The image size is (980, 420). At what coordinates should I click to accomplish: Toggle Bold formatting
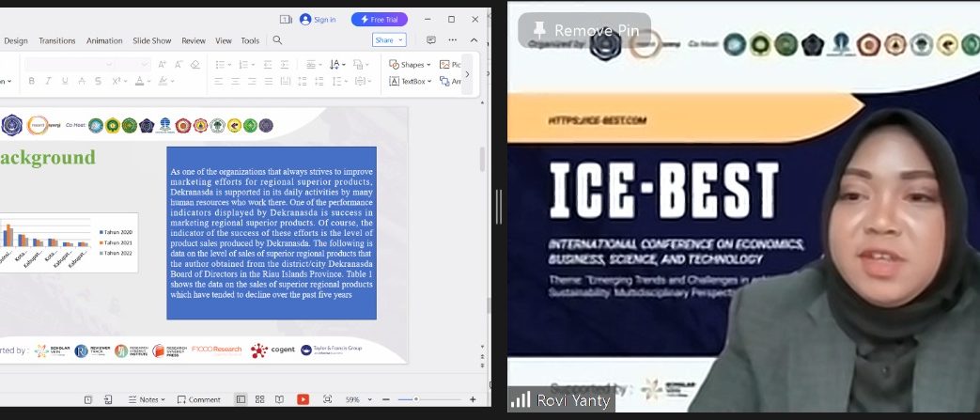point(31,81)
